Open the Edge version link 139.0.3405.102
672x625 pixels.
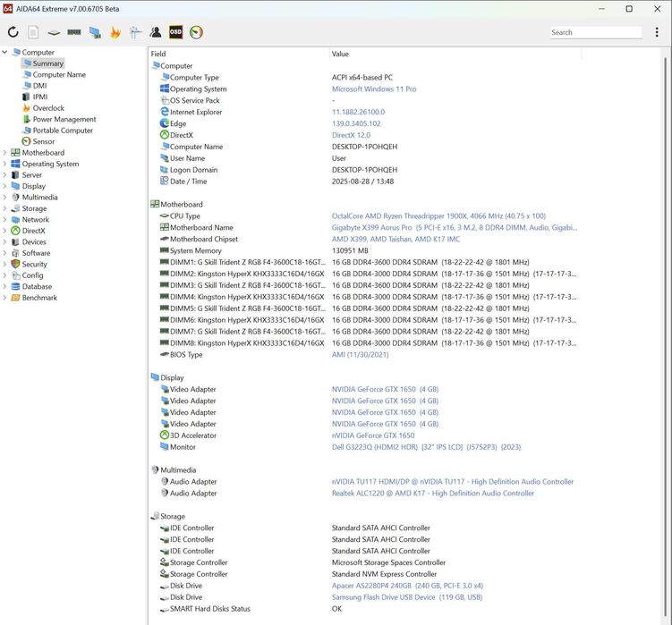tap(356, 123)
